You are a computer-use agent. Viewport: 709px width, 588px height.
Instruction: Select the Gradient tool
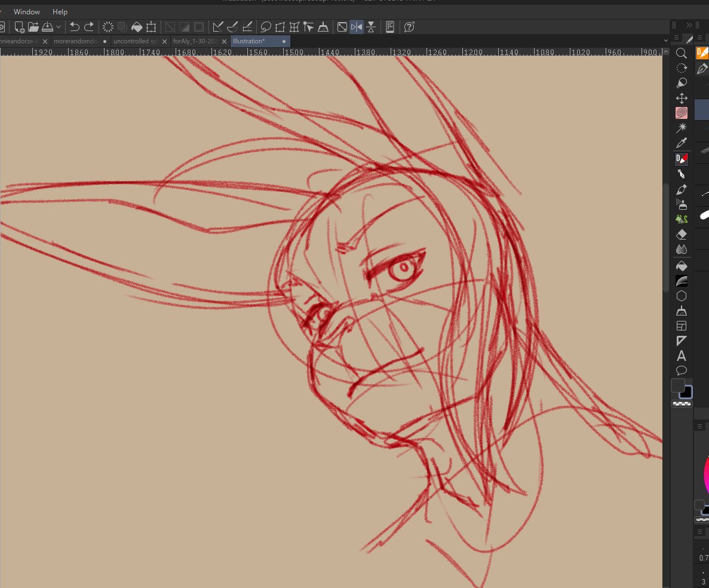click(x=682, y=281)
